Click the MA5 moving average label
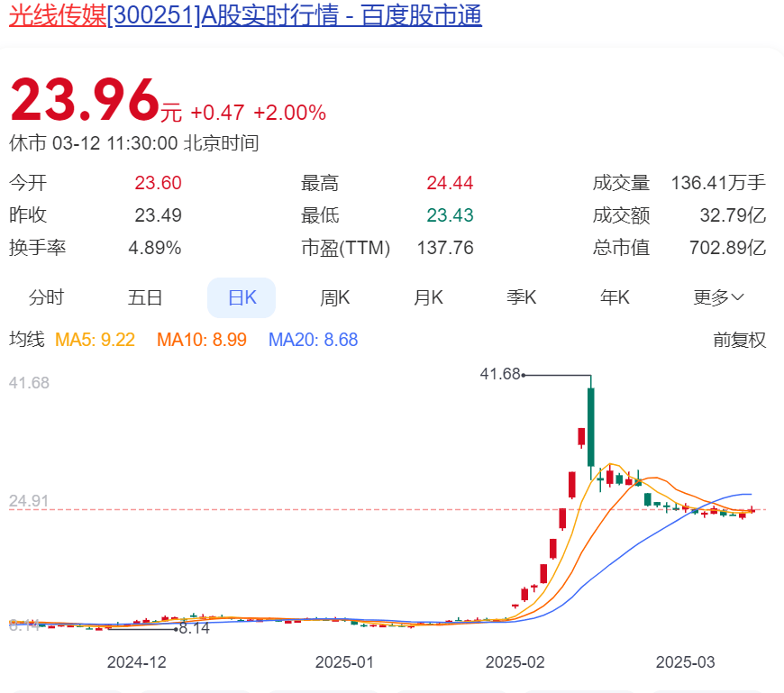The image size is (784, 693). pos(96,340)
